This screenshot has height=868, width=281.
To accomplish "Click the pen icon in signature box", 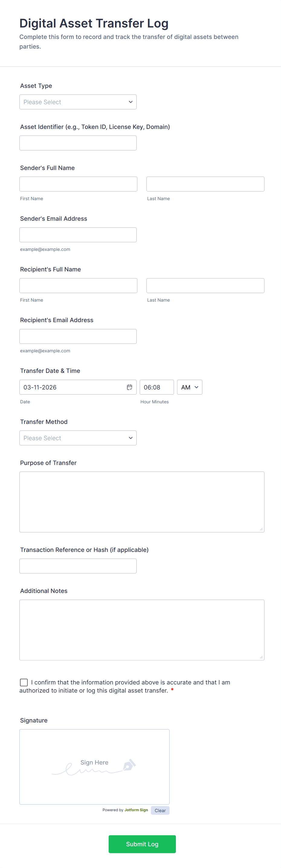I will click(129, 765).
